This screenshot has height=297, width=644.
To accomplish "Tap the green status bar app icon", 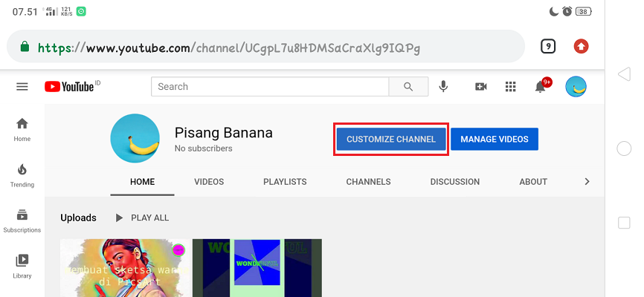I will coord(81,11).
